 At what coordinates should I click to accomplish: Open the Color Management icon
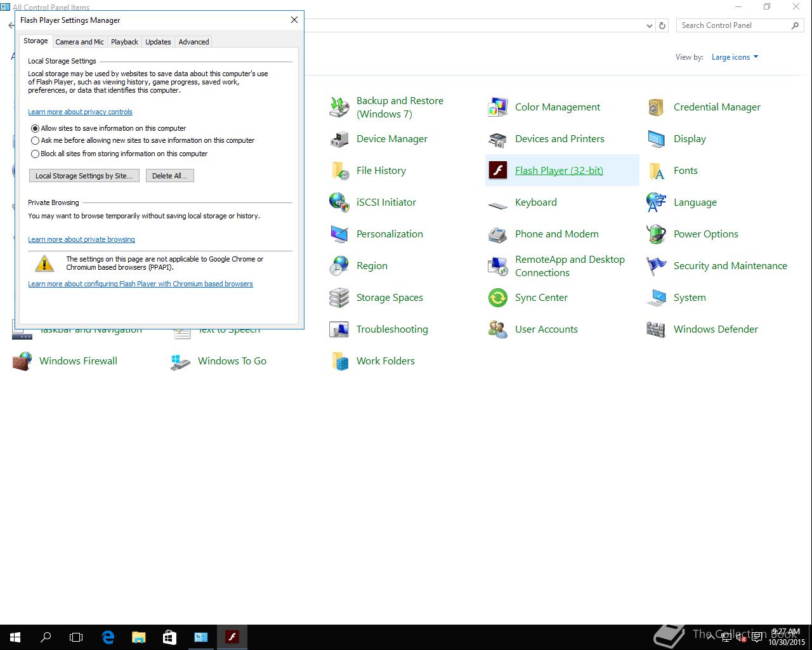tap(498, 107)
